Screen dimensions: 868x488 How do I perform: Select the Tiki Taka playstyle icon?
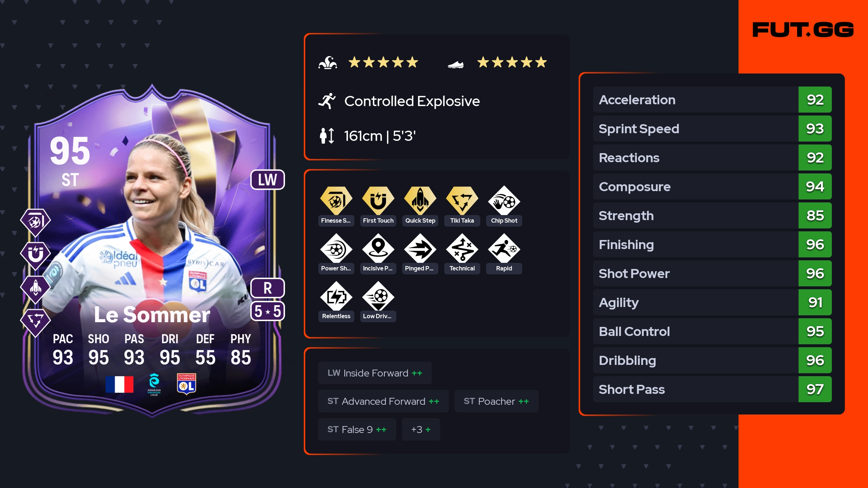point(462,200)
